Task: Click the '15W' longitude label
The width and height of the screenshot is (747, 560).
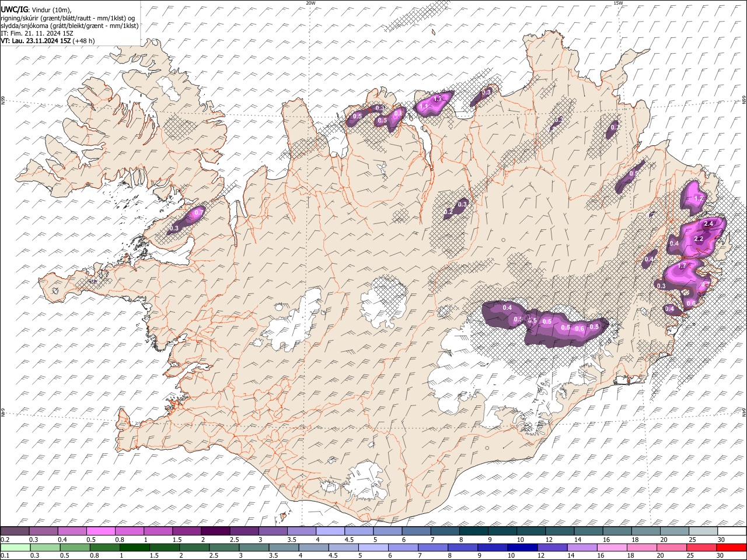Action: [x=617, y=3]
